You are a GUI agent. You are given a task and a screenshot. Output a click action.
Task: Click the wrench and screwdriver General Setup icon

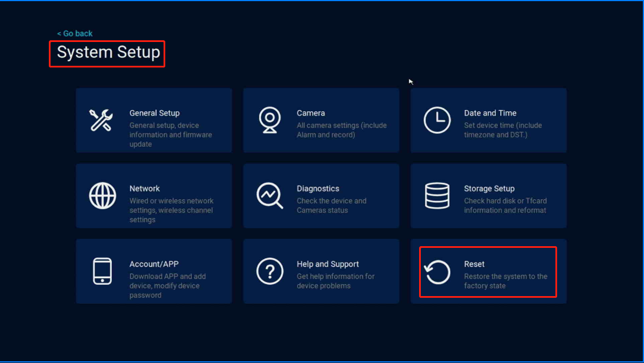coord(102,120)
